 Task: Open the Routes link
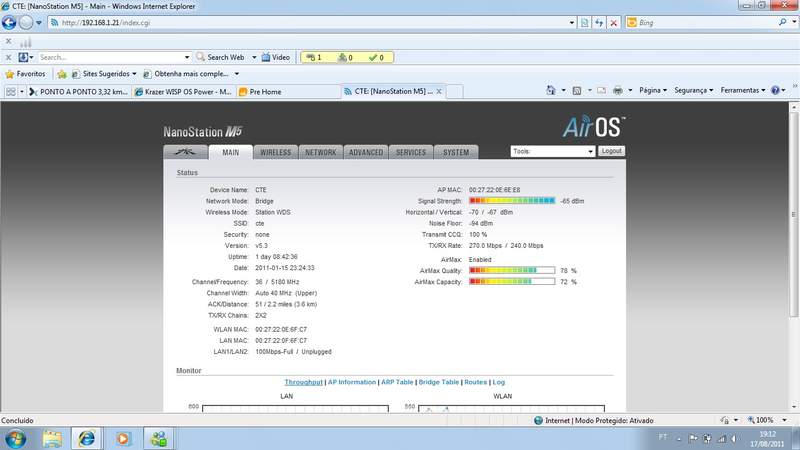(x=476, y=382)
